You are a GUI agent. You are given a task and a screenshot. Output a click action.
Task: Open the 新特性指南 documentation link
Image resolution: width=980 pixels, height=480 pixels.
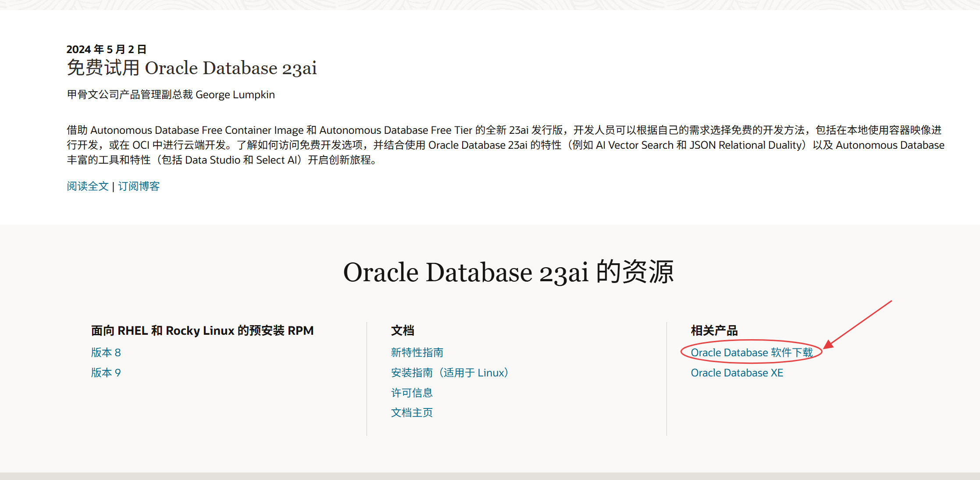tap(417, 352)
